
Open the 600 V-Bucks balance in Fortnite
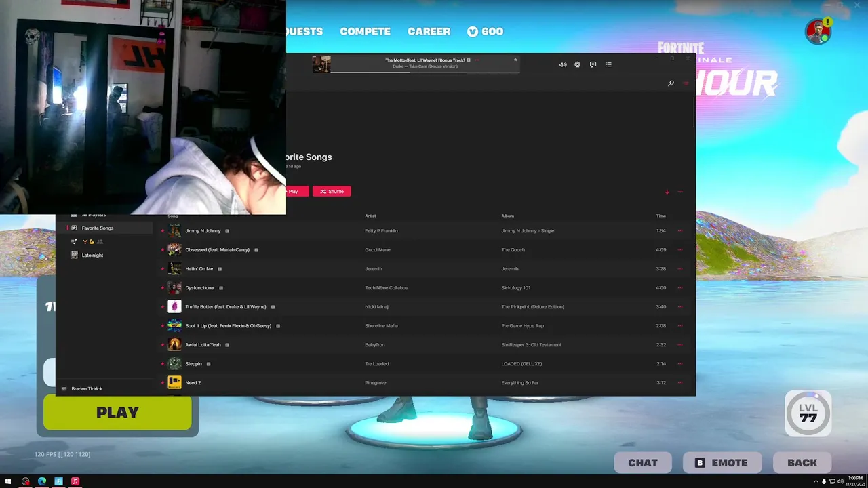tap(485, 31)
